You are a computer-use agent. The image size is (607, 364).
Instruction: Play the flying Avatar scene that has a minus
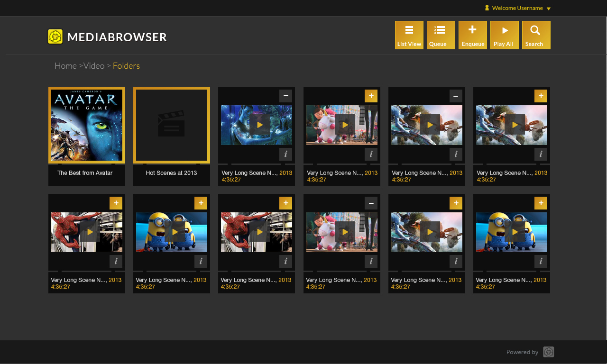point(430,125)
